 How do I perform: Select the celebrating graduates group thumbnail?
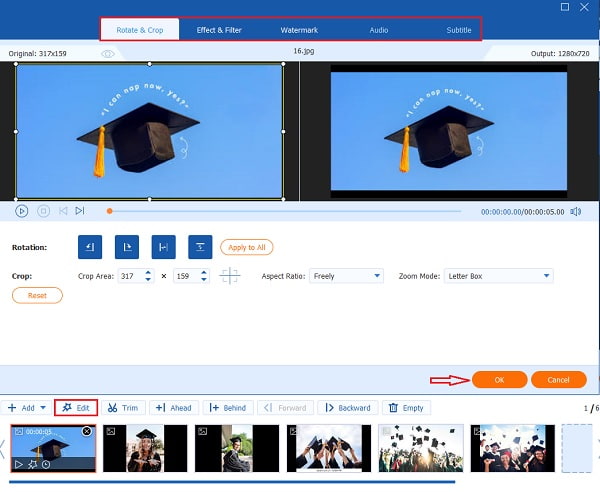coord(513,448)
